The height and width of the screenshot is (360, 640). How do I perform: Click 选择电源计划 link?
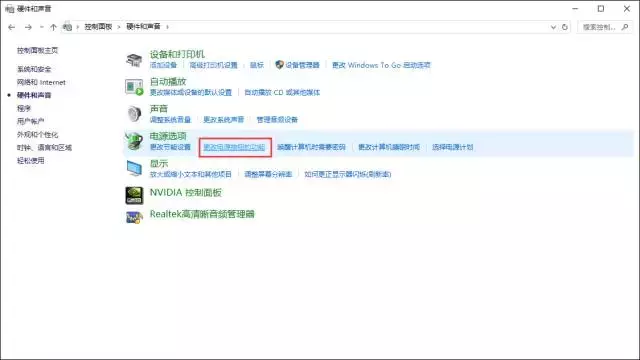(453, 147)
